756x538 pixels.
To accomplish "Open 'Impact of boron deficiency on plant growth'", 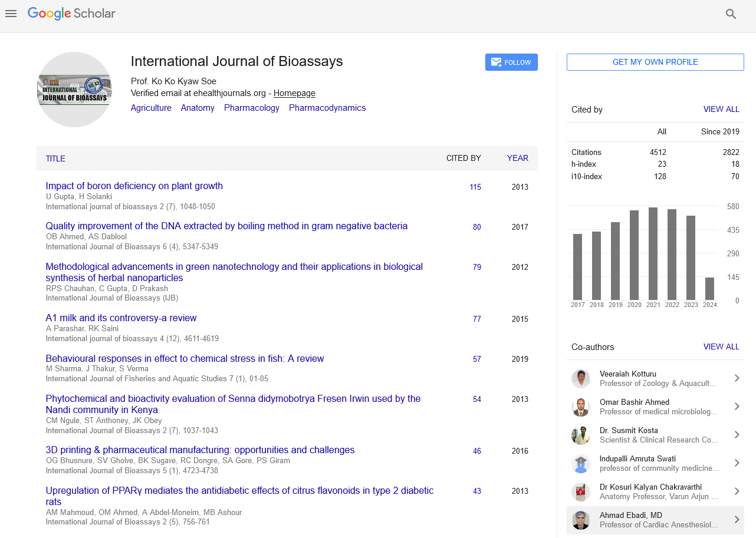I will pos(134,186).
